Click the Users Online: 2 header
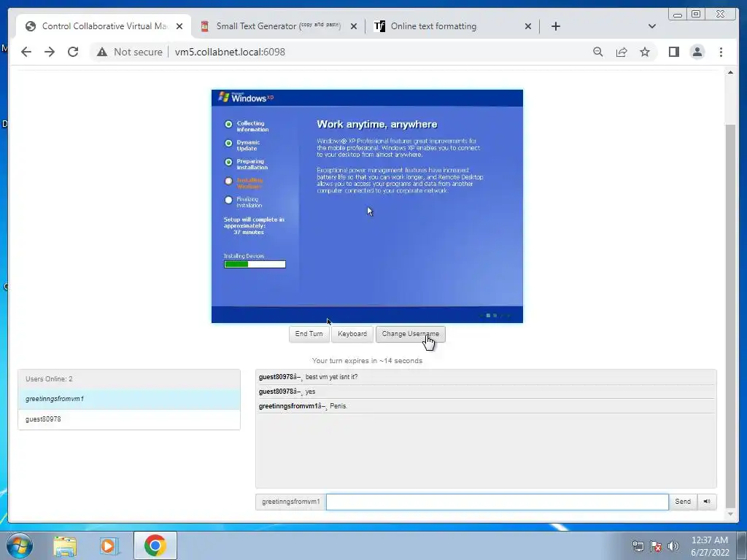 coord(129,379)
